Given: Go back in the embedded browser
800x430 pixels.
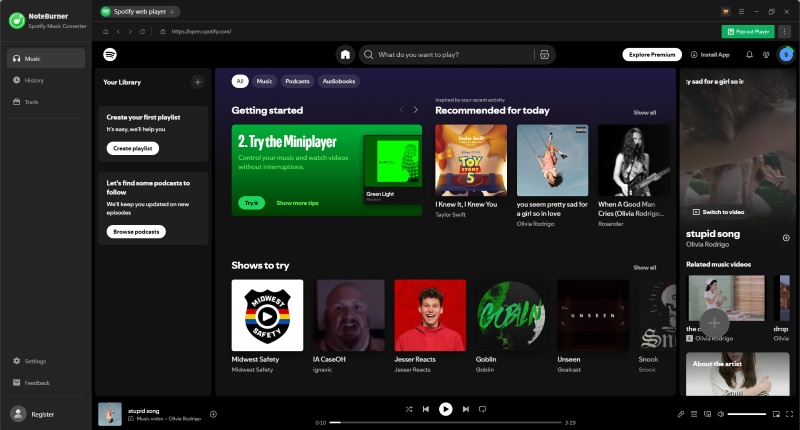Looking at the screenshot, I should [x=118, y=32].
